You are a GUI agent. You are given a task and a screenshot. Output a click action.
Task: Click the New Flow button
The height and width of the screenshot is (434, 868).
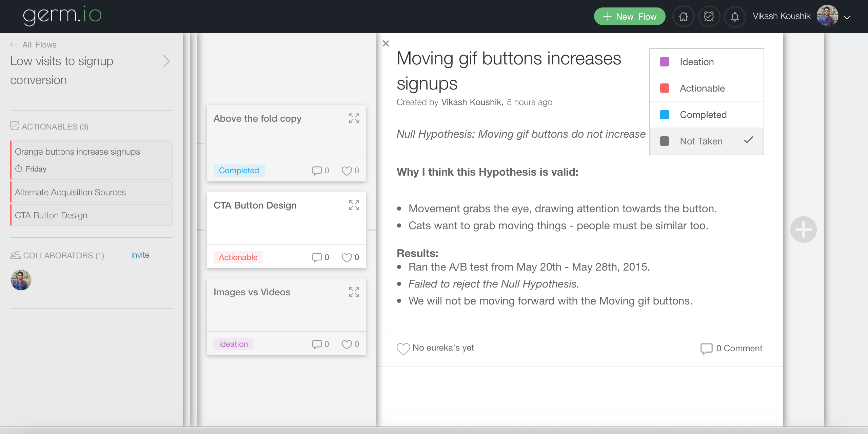[629, 17]
